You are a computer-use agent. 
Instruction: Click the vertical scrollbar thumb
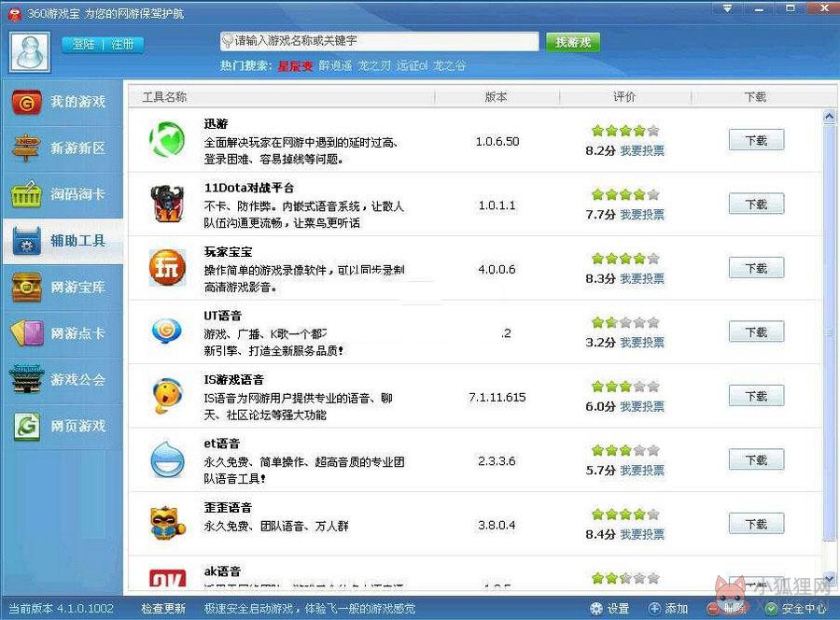[x=830, y=332]
